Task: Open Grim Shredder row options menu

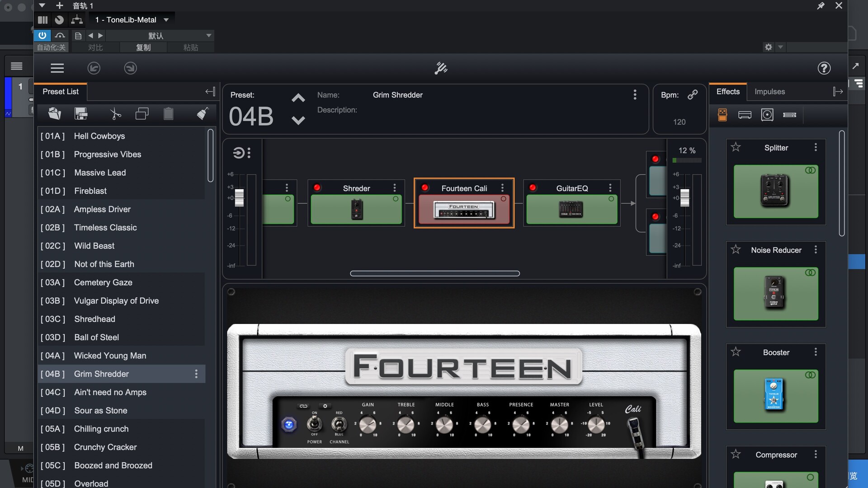Action: click(196, 374)
